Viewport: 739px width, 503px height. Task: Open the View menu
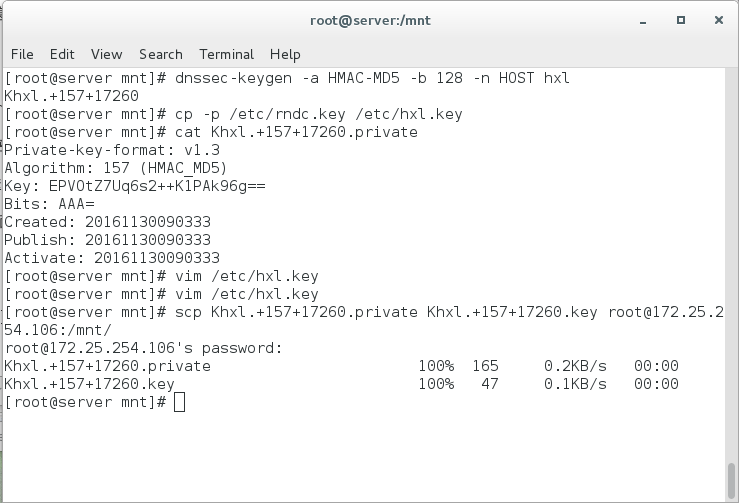[107, 54]
